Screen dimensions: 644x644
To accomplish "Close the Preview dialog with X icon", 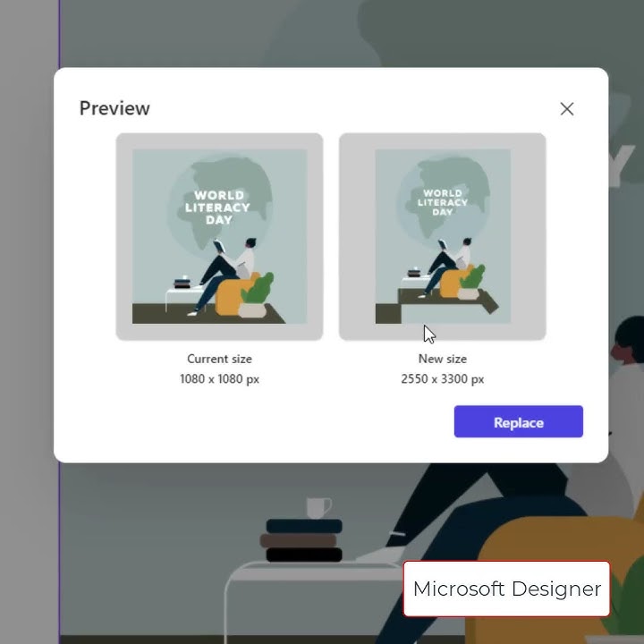I will 567,109.
